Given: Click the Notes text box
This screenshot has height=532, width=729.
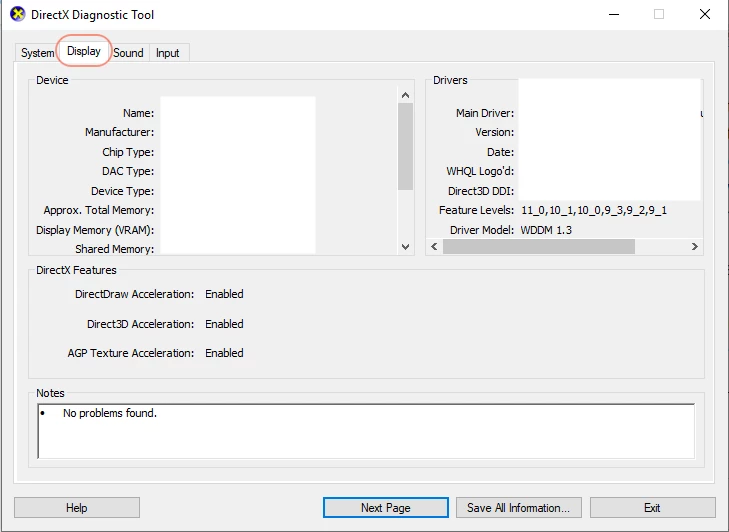Looking at the screenshot, I should [366, 431].
